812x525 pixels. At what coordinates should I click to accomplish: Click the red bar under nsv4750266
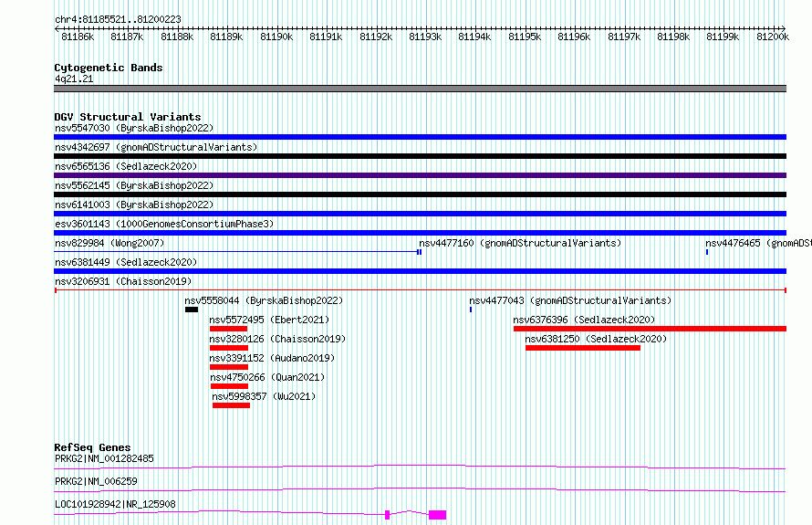(229, 386)
